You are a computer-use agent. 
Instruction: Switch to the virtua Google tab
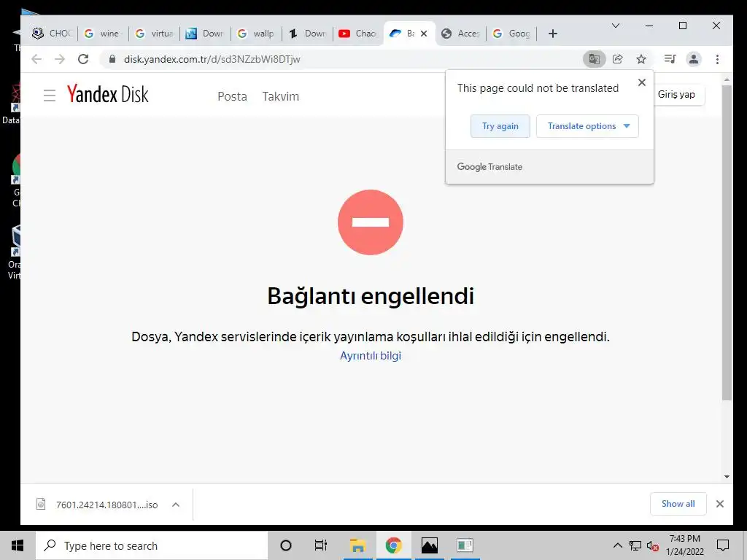[155, 34]
